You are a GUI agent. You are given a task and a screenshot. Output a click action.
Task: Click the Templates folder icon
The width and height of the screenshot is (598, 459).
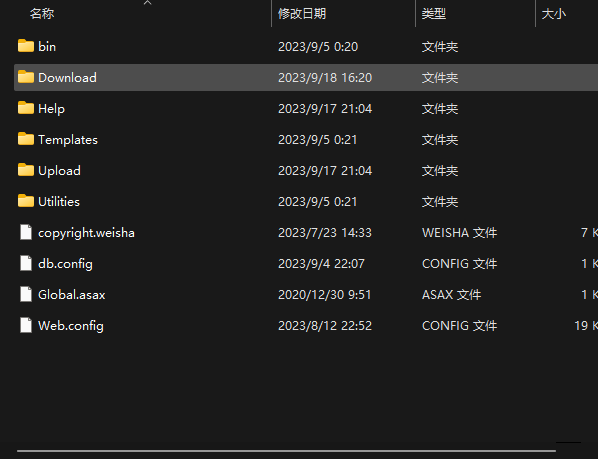[x=26, y=139]
